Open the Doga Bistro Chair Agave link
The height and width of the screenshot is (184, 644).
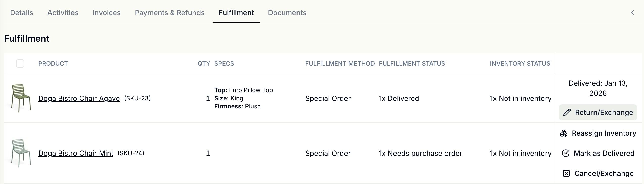79,98
